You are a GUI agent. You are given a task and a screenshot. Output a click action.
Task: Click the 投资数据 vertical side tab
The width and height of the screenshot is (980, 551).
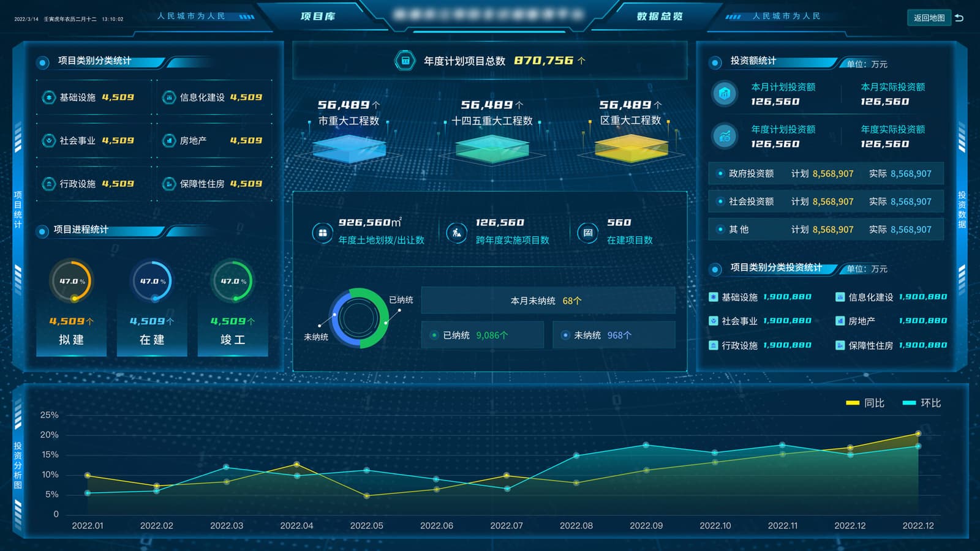962,209
